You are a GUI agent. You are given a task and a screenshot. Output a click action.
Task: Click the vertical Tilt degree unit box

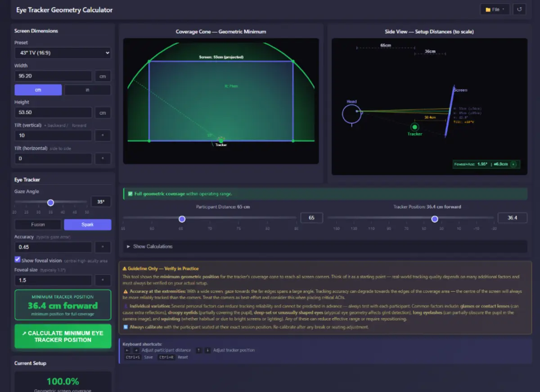click(x=103, y=135)
